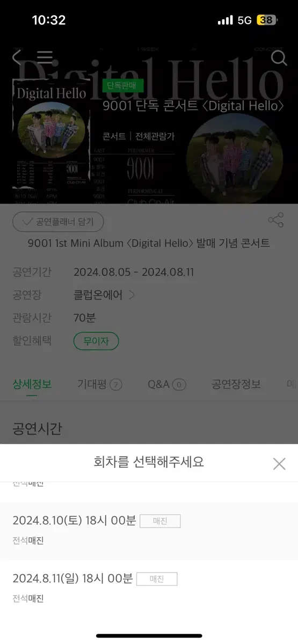Tap the 매진 label for 8.10 session
Image resolution: width=298 pixels, height=644 pixels.
[160, 521]
